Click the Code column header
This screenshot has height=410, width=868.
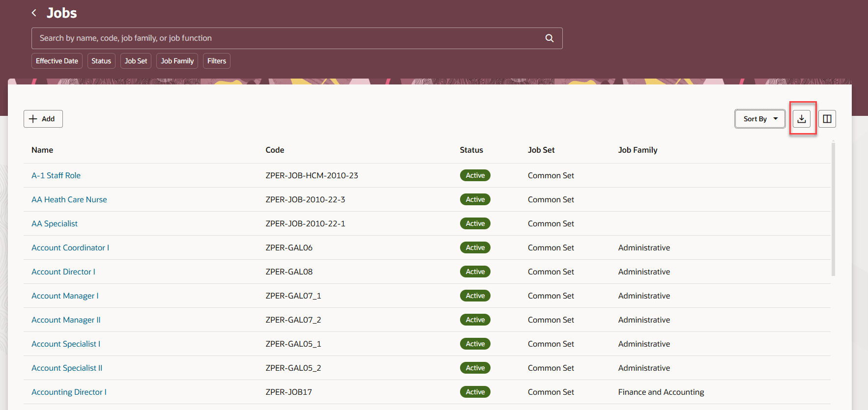[x=275, y=150]
